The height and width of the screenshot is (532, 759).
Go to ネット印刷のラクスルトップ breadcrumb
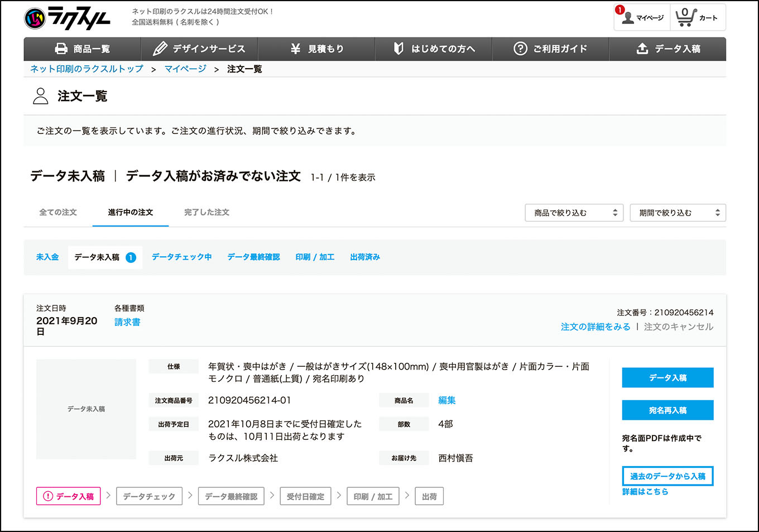(x=87, y=69)
